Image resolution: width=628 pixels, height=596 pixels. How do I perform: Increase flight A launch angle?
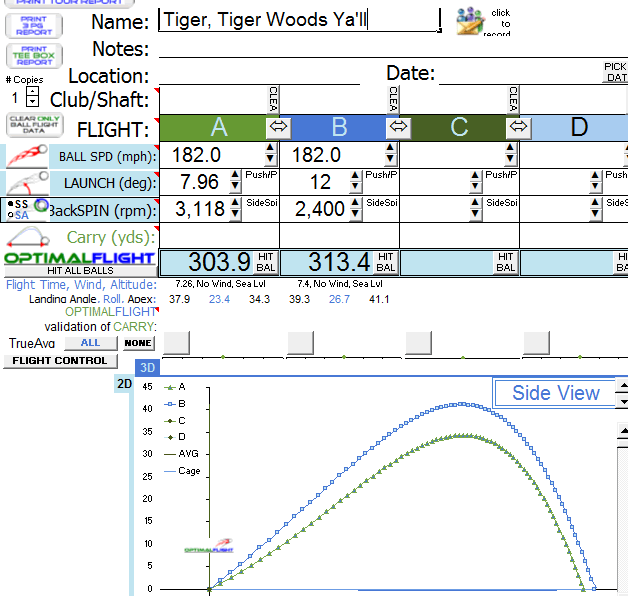(235, 175)
